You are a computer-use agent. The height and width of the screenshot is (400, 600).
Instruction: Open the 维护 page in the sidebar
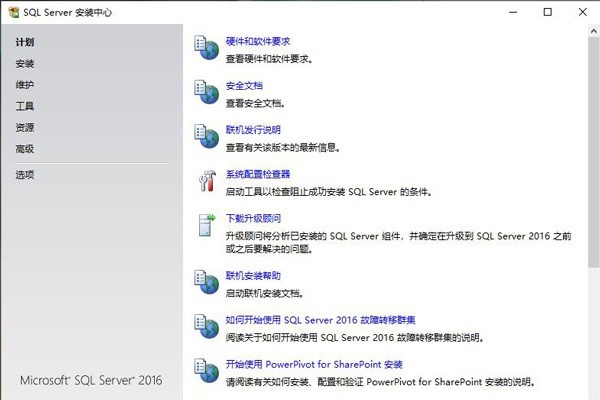tap(25, 85)
